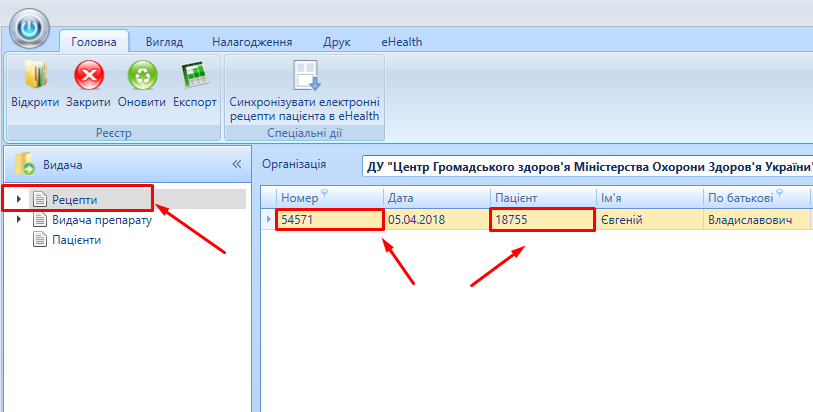Click Синхронізувати електронні рецепти в eHealth
The image size is (813, 412).
(x=305, y=91)
